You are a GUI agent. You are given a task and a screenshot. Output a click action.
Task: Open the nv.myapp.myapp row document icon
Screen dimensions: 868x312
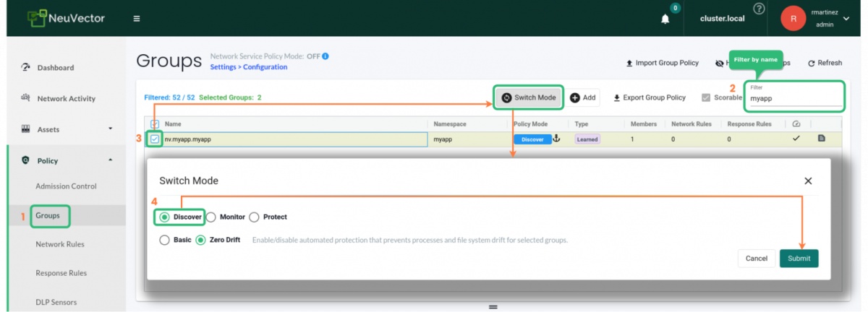pos(821,139)
